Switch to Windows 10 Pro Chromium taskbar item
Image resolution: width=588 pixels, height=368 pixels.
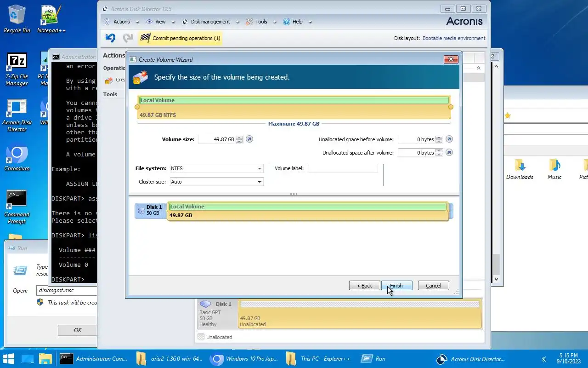tap(245, 359)
